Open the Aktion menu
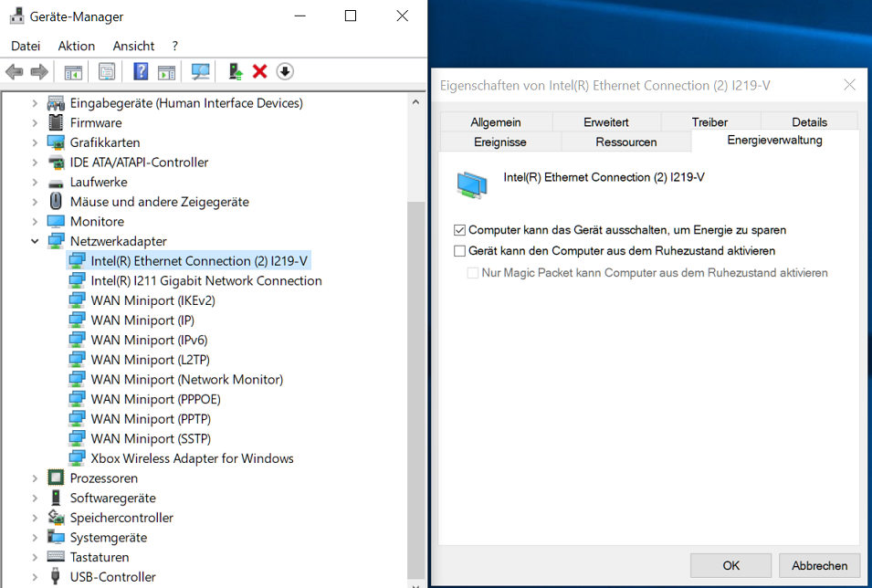 76,46
